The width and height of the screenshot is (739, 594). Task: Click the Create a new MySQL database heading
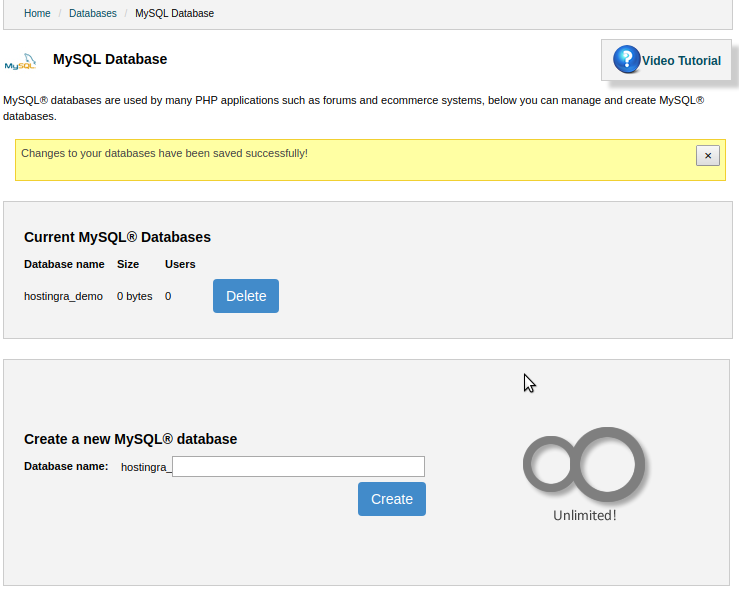131,439
